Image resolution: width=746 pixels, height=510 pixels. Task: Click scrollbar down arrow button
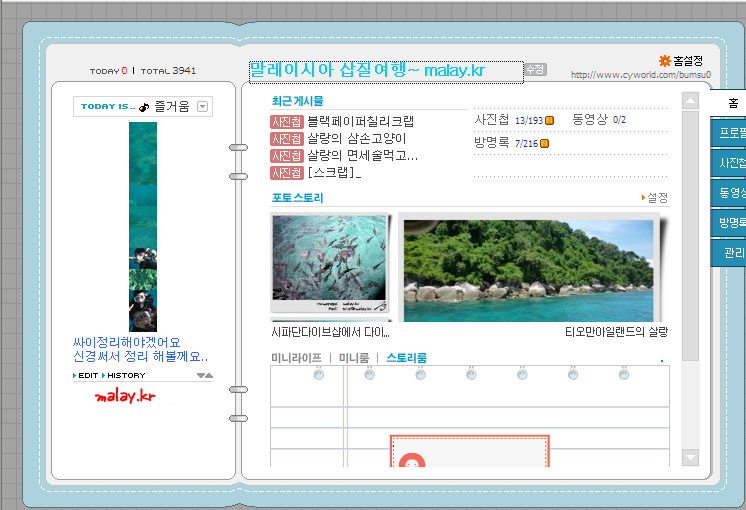coord(690,457)
